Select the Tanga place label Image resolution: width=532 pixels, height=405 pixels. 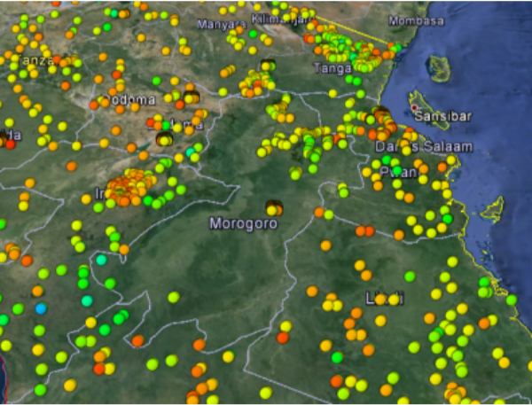pos(332,68)
